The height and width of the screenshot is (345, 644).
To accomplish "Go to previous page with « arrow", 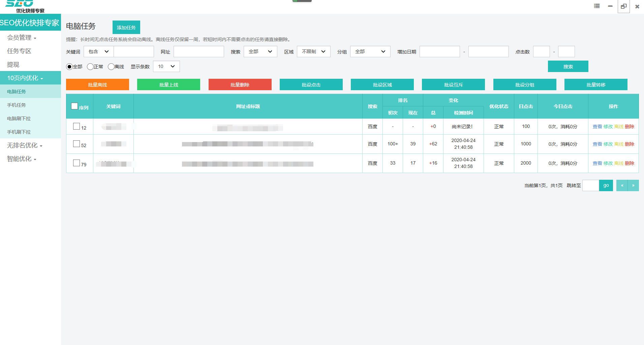I will pos(622,185).
